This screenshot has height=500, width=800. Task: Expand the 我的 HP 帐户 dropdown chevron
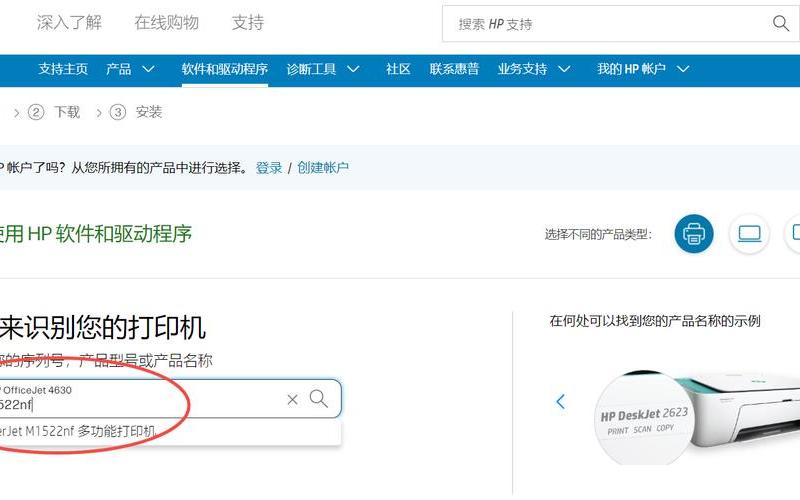[683, 69]
